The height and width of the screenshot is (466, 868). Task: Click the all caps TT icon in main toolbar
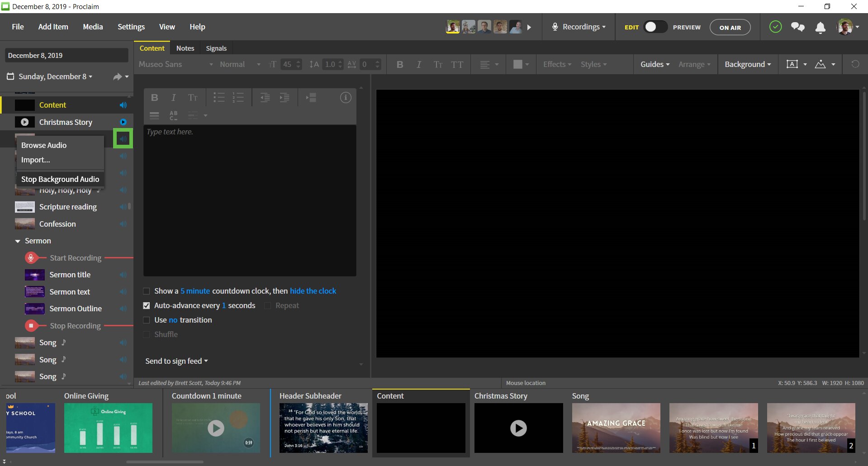[x=457, y=64]
